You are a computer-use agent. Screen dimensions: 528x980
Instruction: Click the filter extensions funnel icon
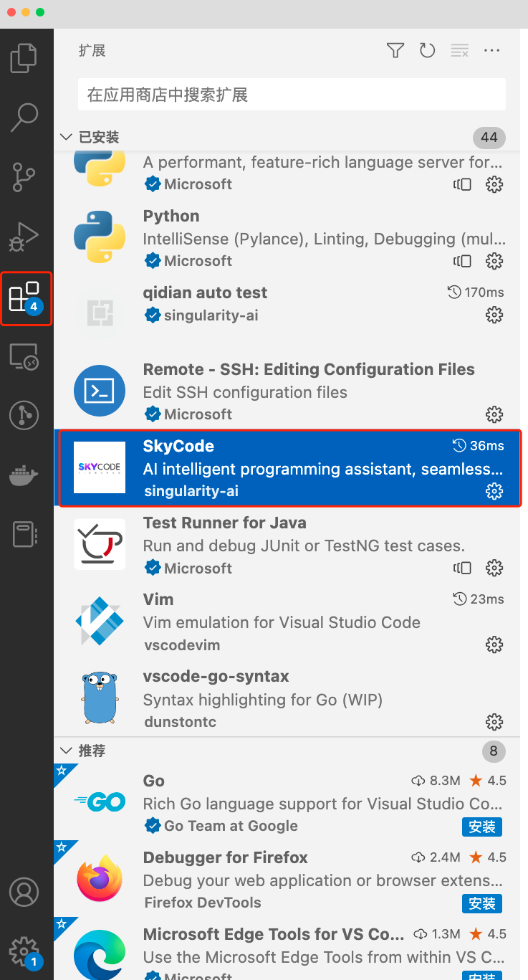(395, 50)
